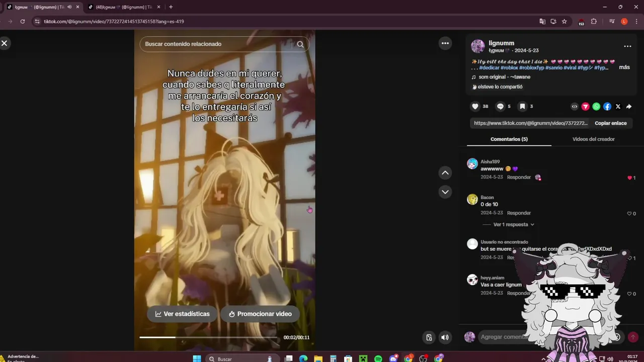Open the Chrome three-dot menu

point(636,22)
